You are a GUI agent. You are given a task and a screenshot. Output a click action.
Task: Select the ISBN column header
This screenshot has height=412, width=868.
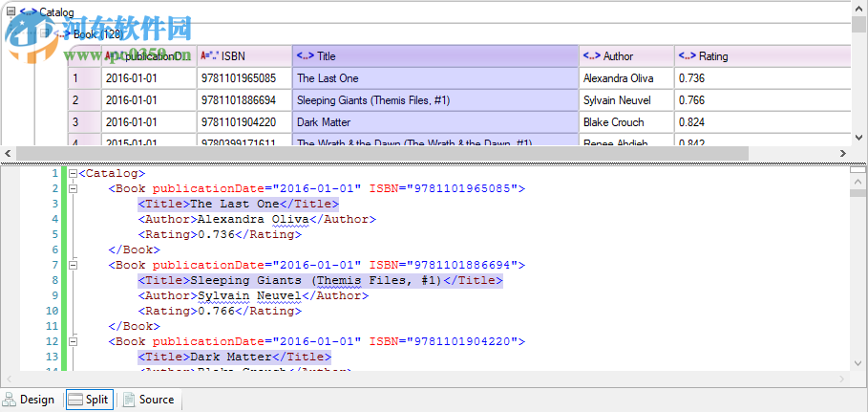point(244,56)
